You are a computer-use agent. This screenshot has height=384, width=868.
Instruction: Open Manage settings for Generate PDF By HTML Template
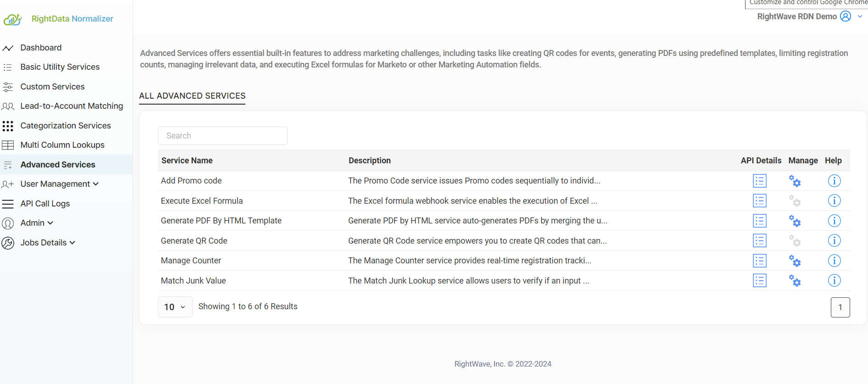click(x=795, y=221)
